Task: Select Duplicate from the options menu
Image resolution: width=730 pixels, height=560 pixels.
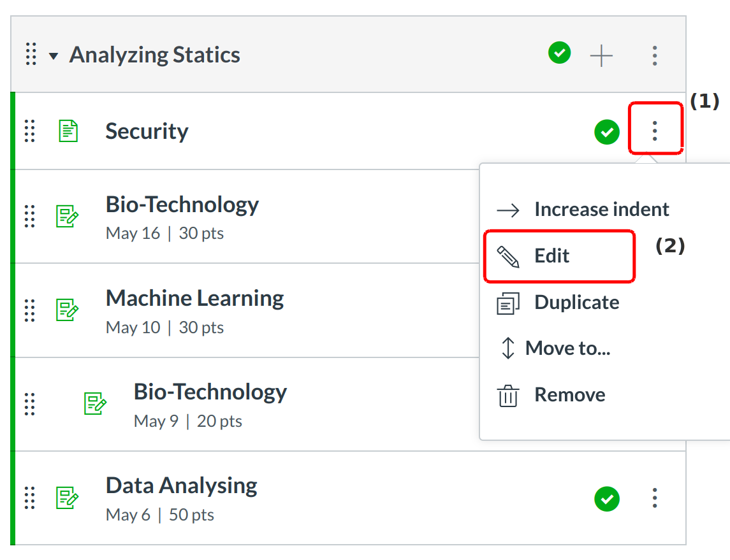Action: pyautogui.click(x=576, y=302)
